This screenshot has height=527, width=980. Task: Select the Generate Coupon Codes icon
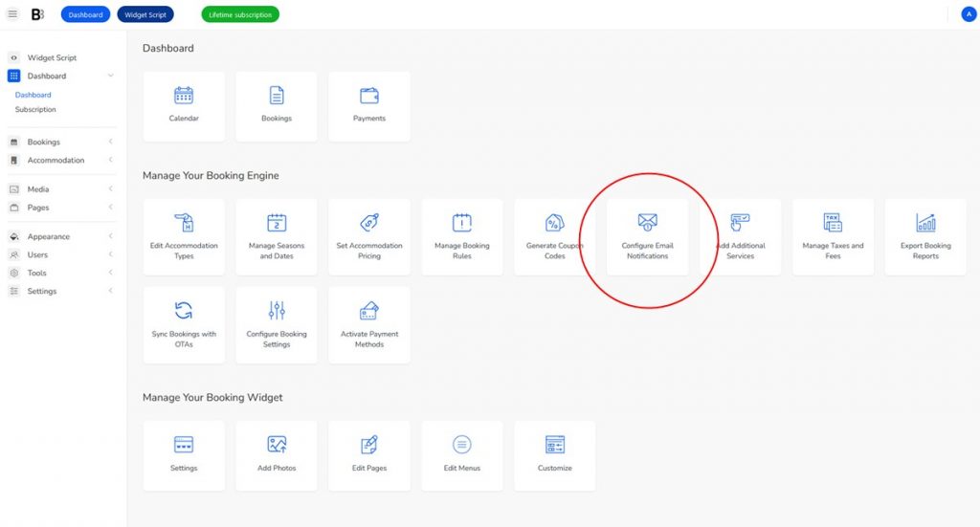coord(554,223)
